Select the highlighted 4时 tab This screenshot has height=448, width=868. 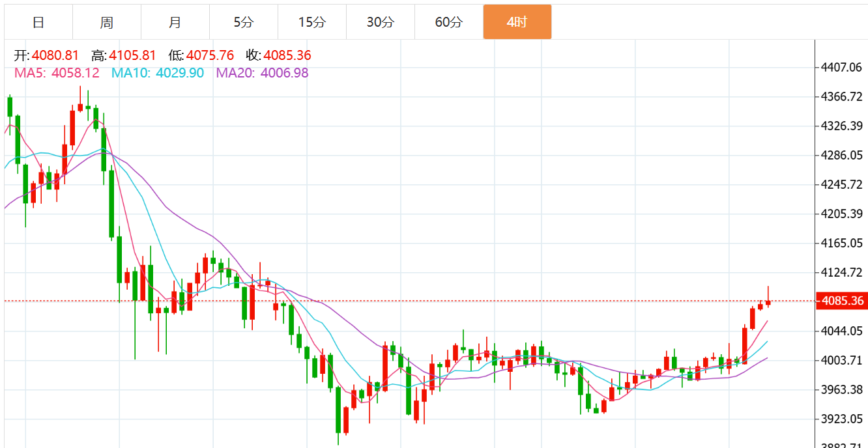[x=517, y=22]
